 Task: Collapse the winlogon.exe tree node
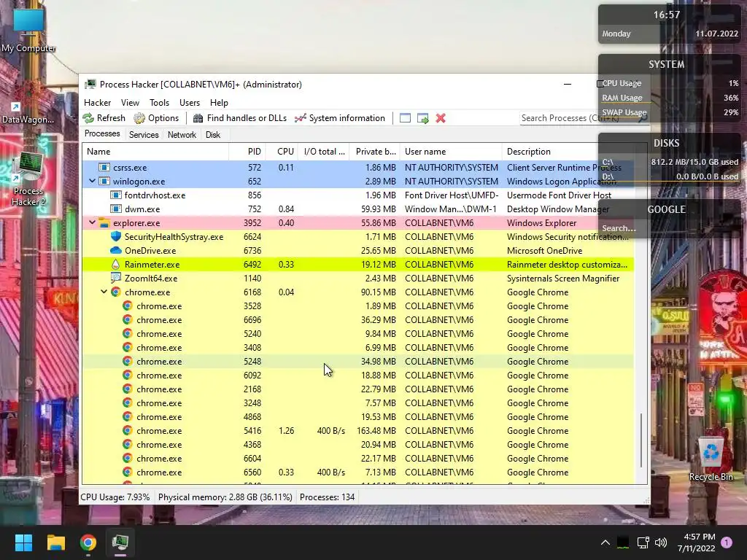click(93, 181)
